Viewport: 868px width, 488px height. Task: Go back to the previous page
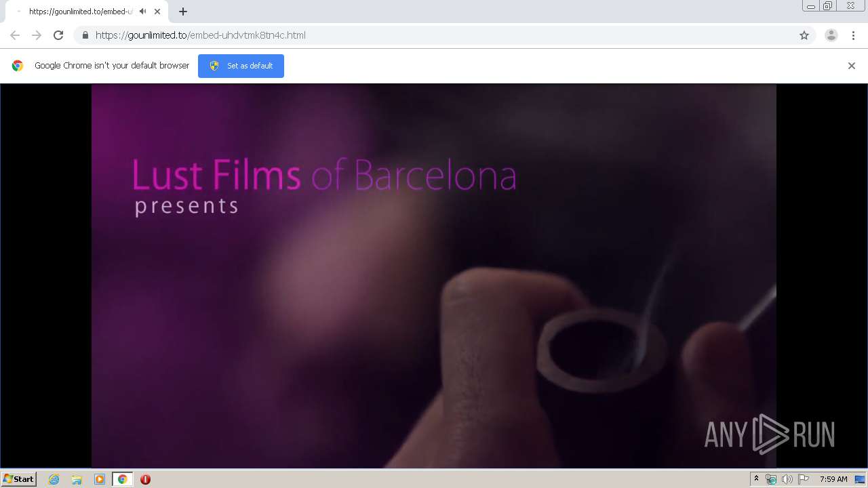point(15,35)
